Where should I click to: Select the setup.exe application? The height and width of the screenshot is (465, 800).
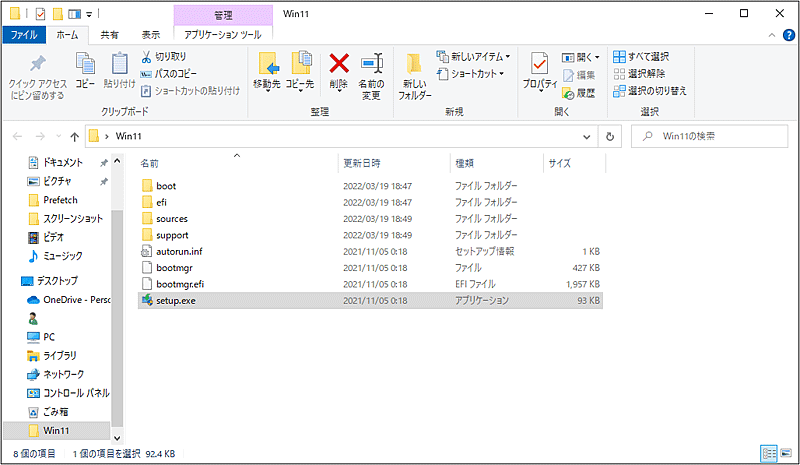click(370, 301)
